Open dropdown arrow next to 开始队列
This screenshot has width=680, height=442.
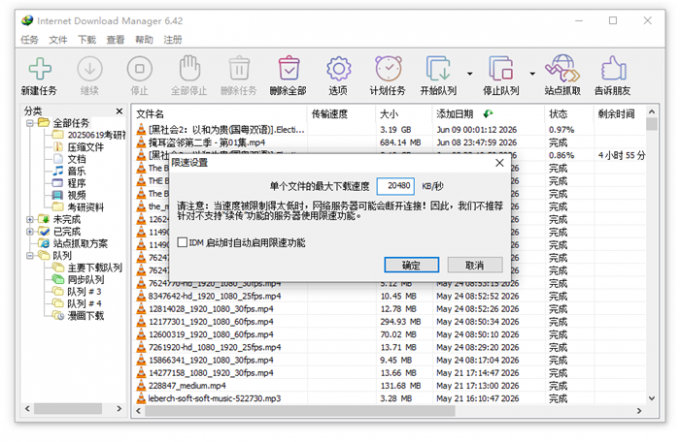(x=470, y=74)
